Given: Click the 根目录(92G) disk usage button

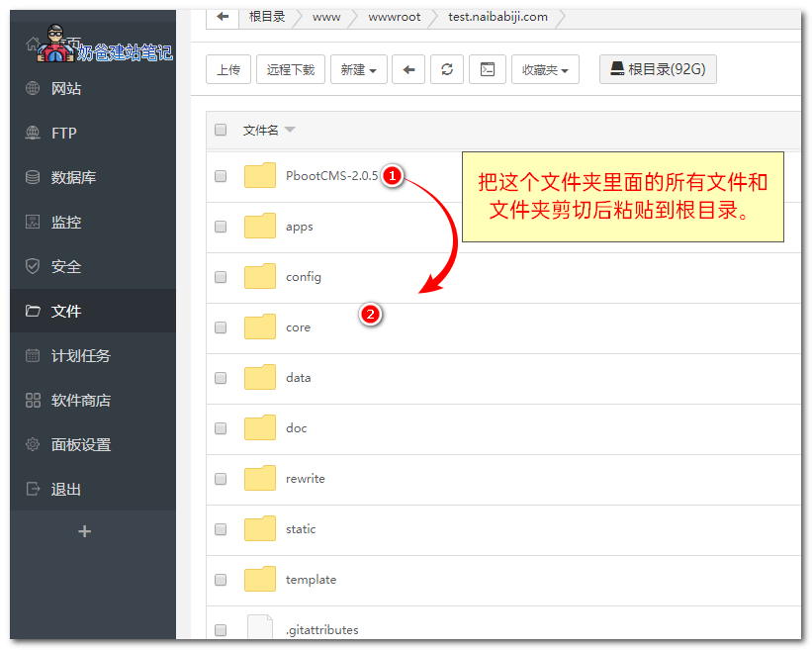Looking at the screenshot, I should tap(658, 68).
